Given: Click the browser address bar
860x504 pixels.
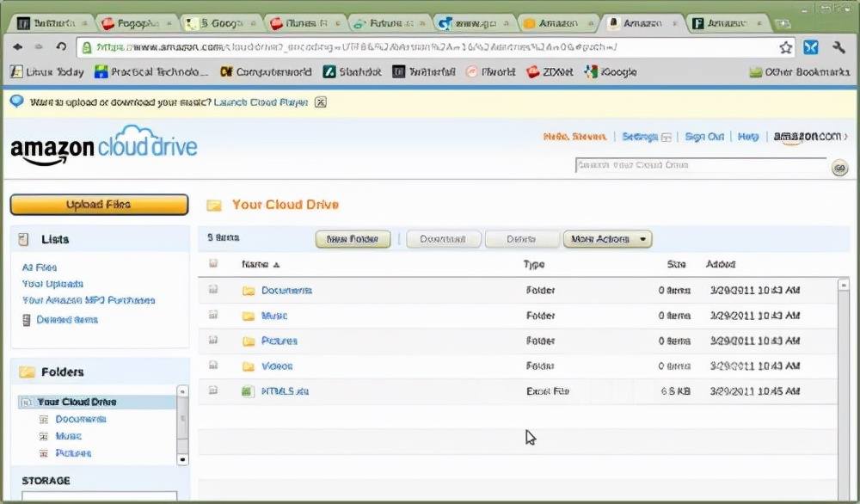Looking at the screenshot, I should pos(433,47).
